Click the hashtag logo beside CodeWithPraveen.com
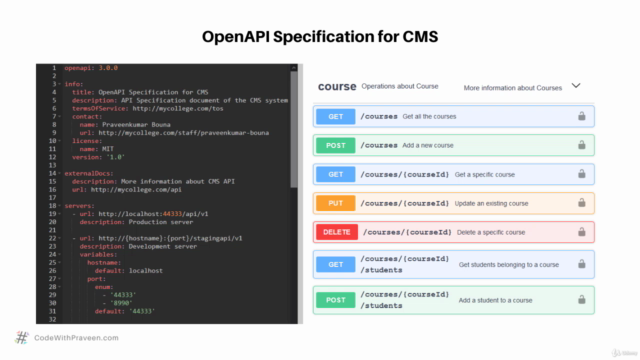Viewport: 640px width, 360px height. [x=22, y=338]
